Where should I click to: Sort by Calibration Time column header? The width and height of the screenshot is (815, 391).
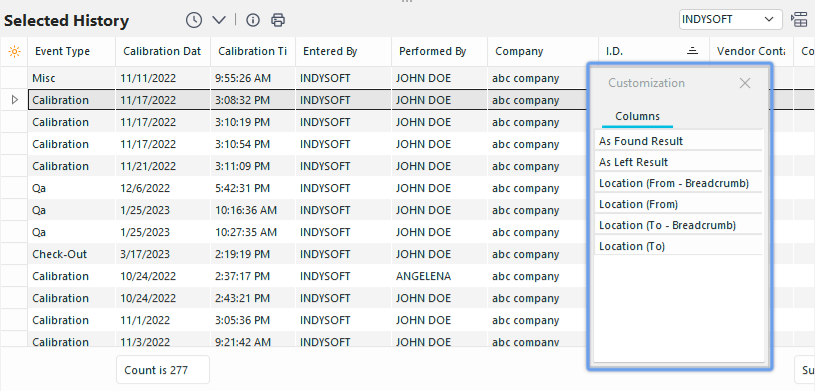[x=253, y=51]
